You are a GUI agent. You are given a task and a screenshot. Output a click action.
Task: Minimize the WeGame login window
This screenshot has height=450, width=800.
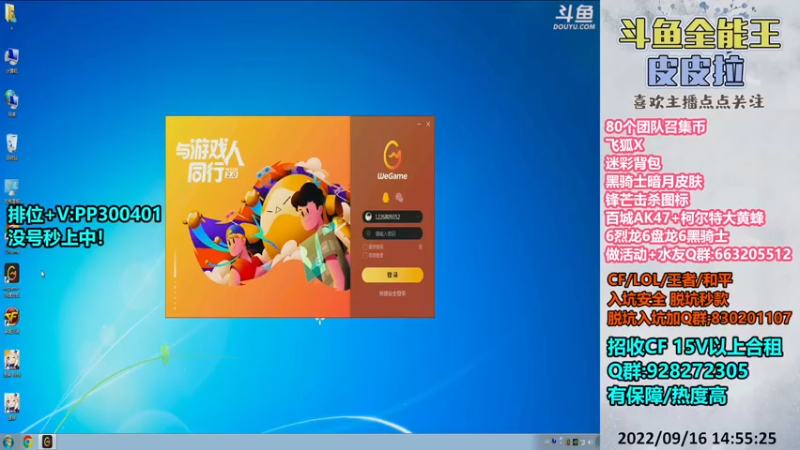click(x=419, y=124)
